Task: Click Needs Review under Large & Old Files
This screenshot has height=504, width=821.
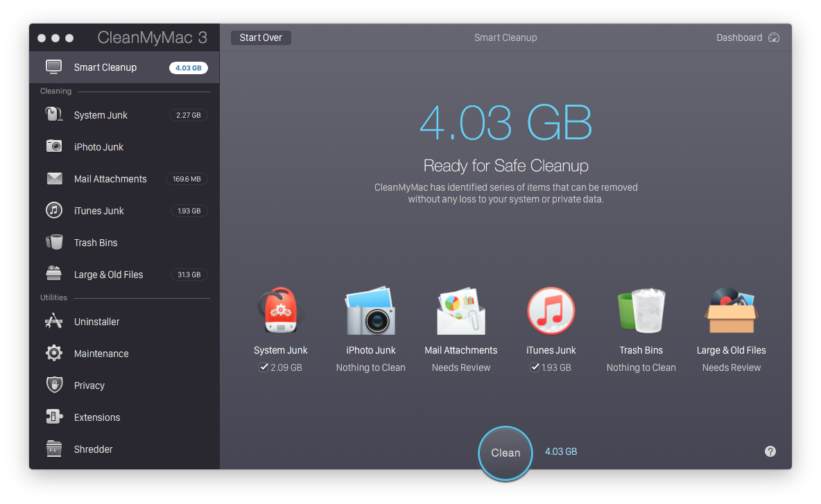Action: (732, 367)
